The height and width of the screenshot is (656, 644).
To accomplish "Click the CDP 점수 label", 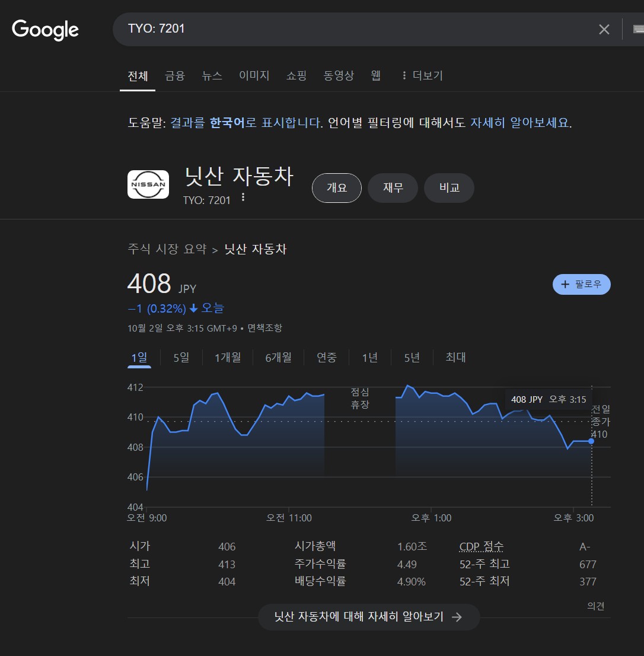I will [482, 546].
